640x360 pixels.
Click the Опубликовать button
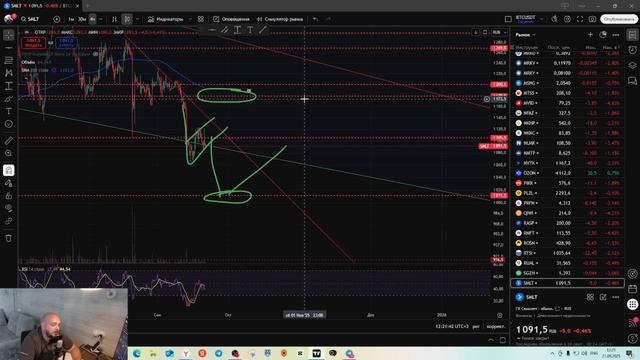619,19
